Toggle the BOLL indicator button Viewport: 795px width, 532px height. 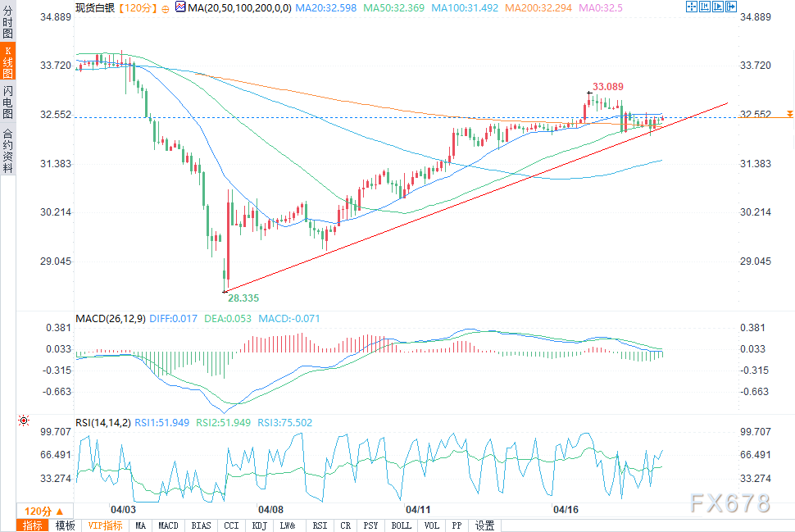coord(401,525)
